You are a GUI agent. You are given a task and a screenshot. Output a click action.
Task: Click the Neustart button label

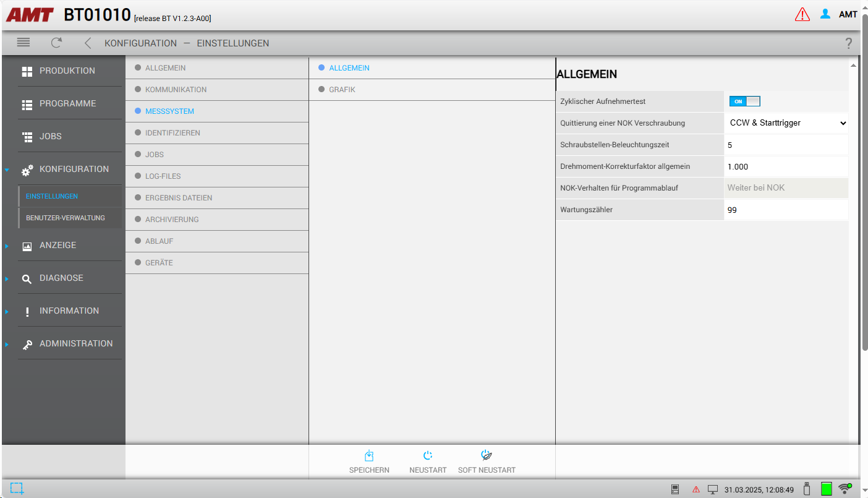[x=428, y=470]
